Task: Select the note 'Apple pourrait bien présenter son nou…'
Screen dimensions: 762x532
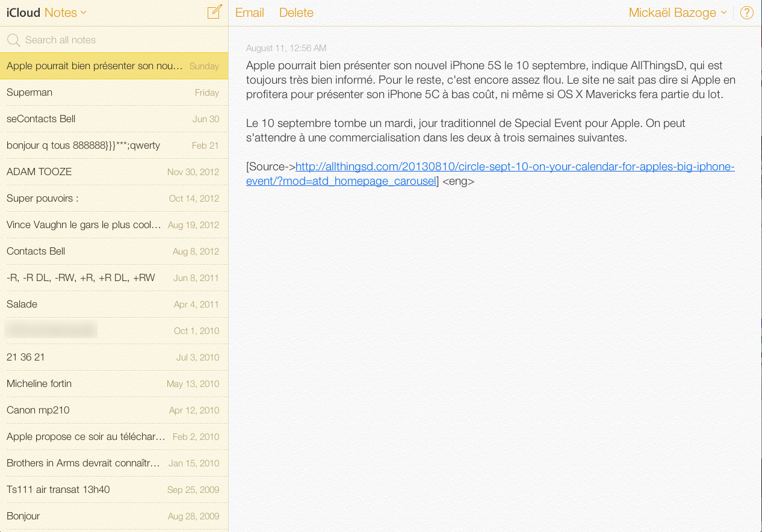Action: point(114,66)
